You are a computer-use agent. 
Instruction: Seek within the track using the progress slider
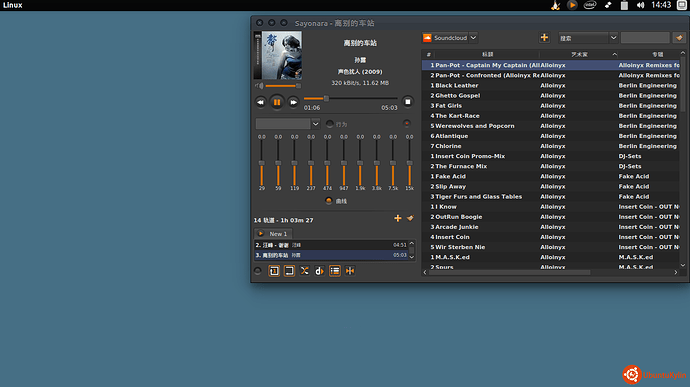coord(350,99)
